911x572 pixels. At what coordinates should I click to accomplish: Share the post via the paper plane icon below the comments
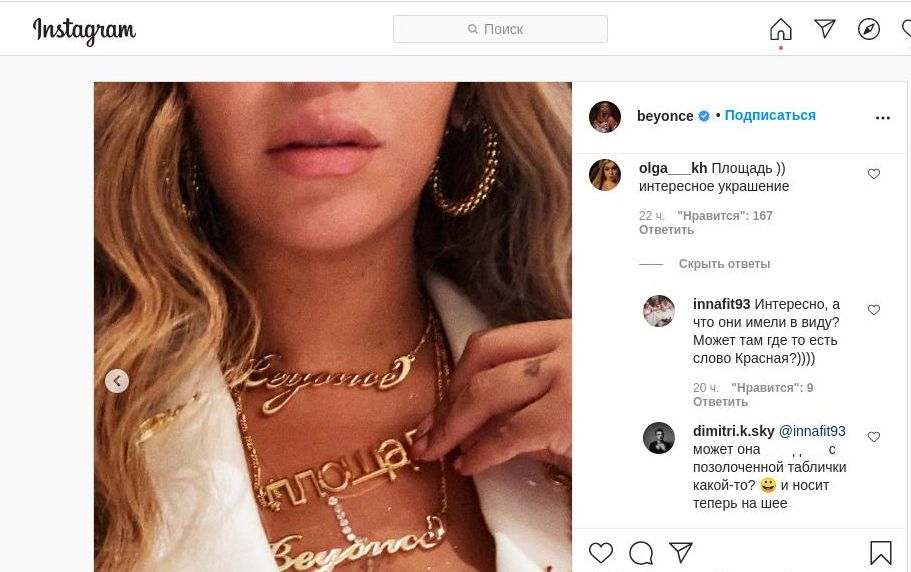681,552
